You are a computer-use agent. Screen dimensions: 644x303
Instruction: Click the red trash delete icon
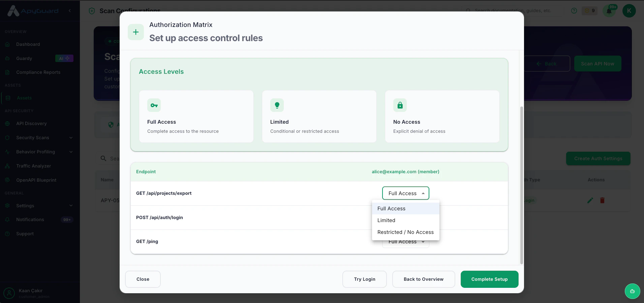pos(602,200)
